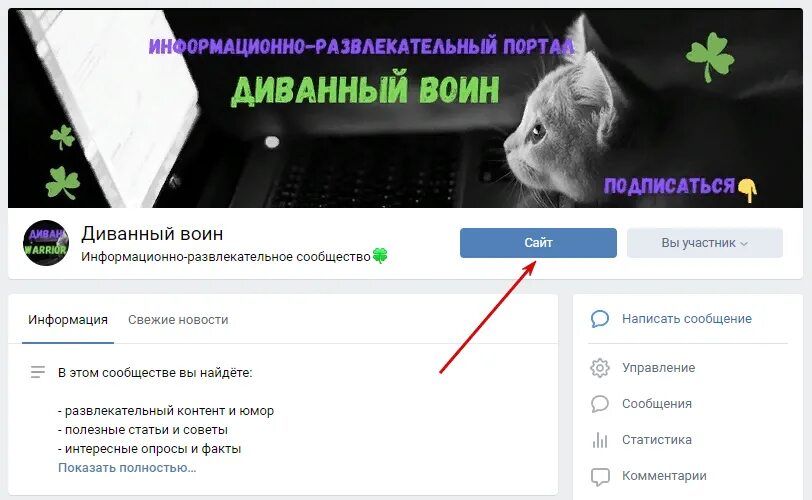Open the Статистика bar chart icon
Image resolution: width=812 pixels, height=500 pixels.
(600, 440)
